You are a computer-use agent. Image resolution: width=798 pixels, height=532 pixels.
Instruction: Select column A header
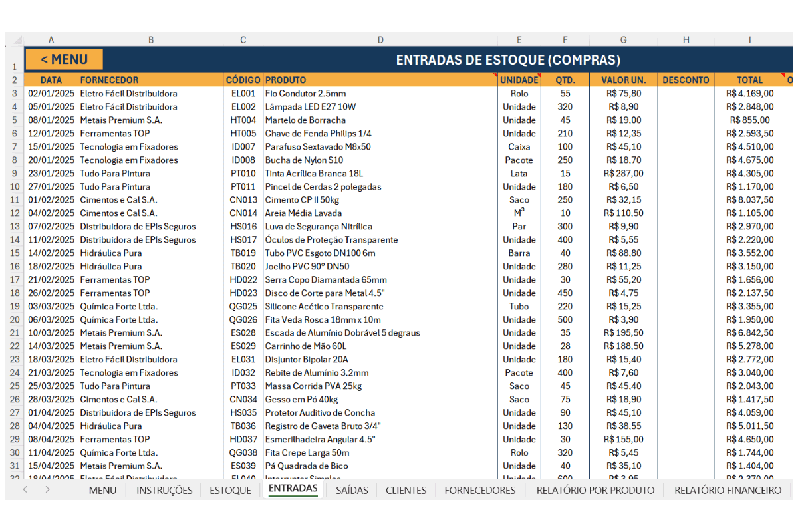pyautogui.click(x=51, y=40)
